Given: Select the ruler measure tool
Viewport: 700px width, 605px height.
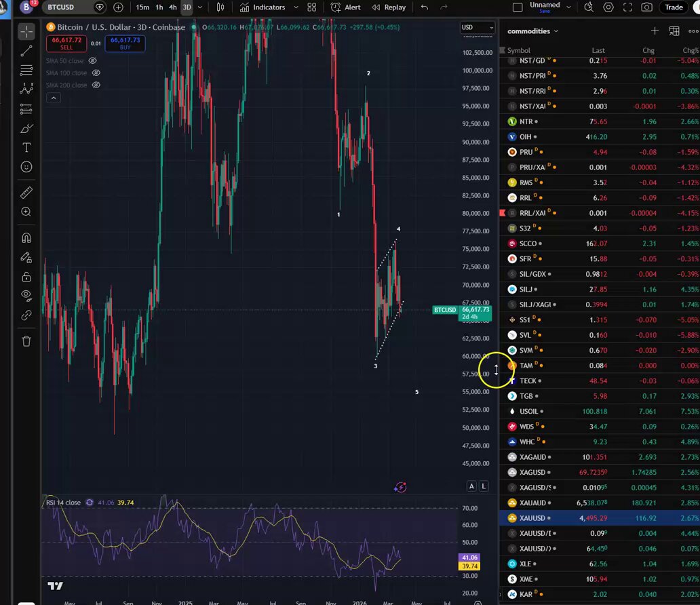Looking at the screenshot, I should coord(26,193).
